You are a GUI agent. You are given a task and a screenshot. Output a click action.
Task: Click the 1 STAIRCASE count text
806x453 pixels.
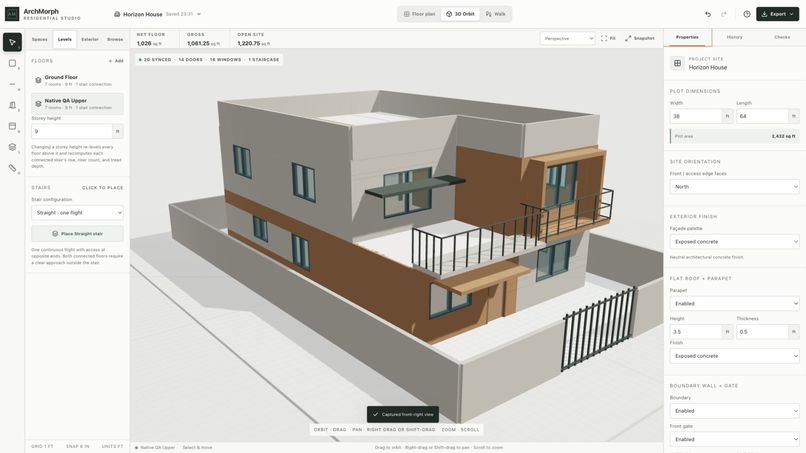pos(264,60)
